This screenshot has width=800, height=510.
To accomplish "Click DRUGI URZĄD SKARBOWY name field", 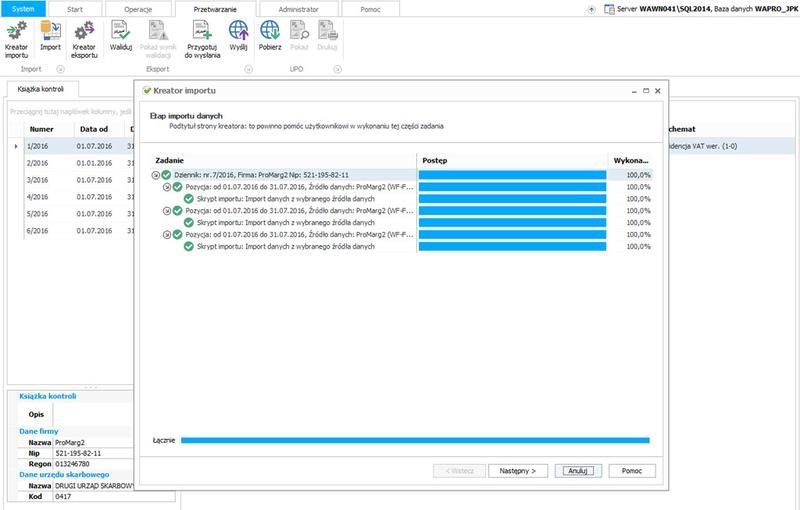I will (93, 486).
